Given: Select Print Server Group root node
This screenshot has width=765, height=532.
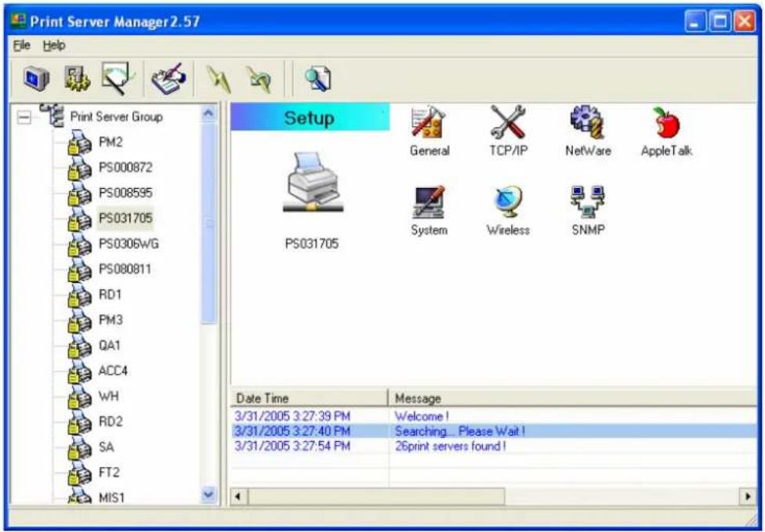Looking at the screenshot, I should pyautogui.click(x=116, y=117).
